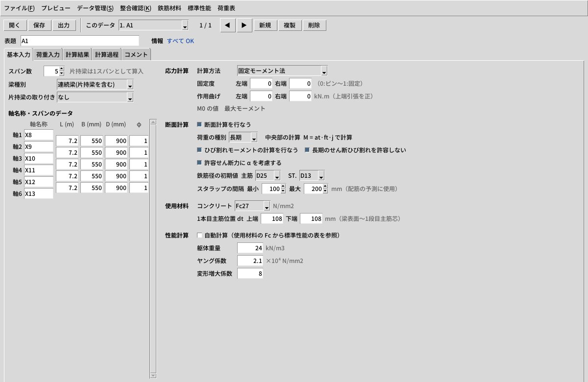The height and width of the screenshot is (382, 588).
Task: Switch to the 計算結果 tab
Action: click(77, 54)
